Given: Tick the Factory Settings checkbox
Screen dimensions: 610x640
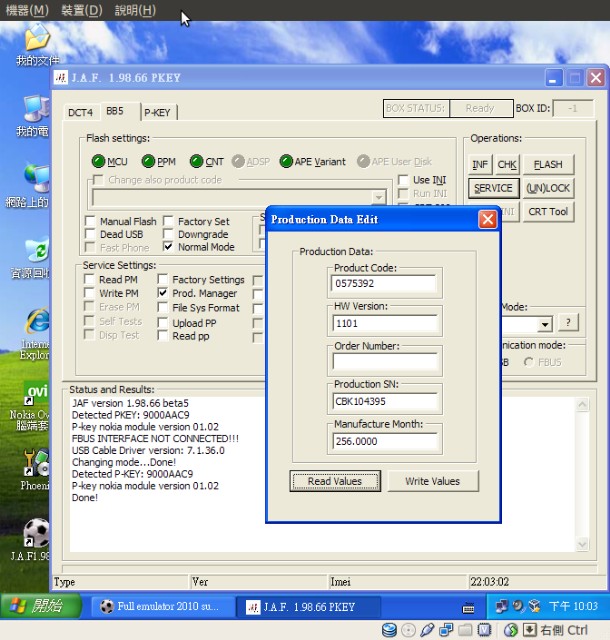Looking at the screenshot, I should click(x=164, y=280).
